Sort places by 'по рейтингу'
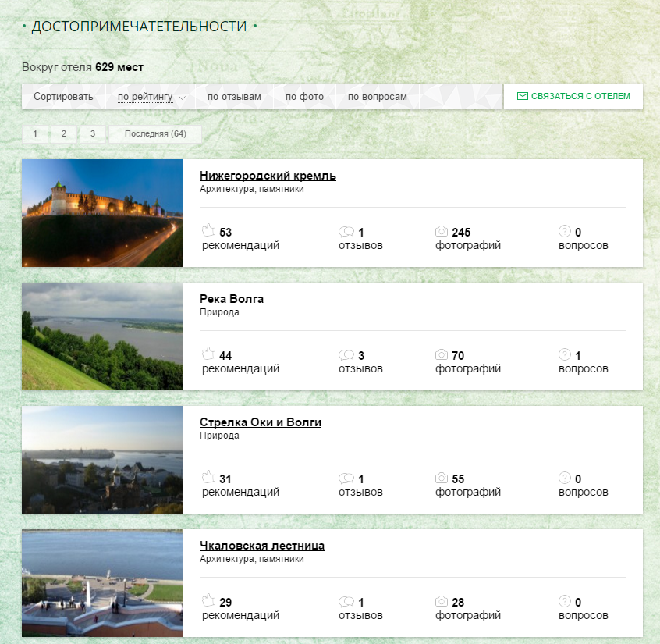Screen dimensions: 660x644 (x=145, y=97)
